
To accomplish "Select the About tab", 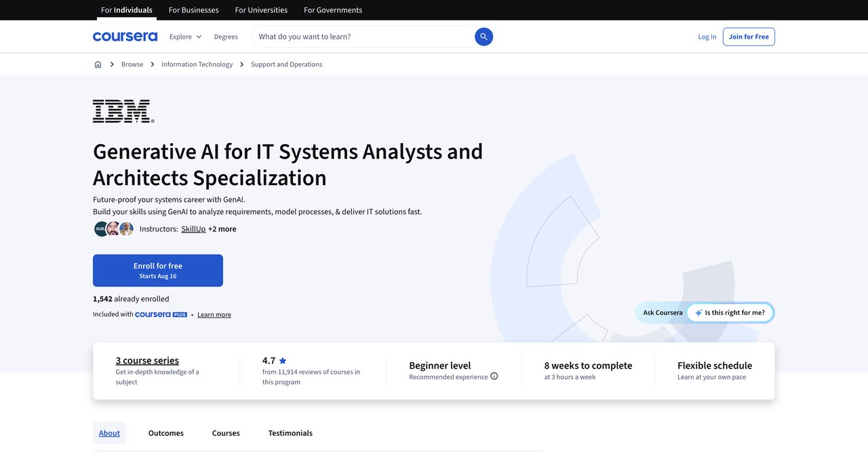I will (x=109, y=433).
